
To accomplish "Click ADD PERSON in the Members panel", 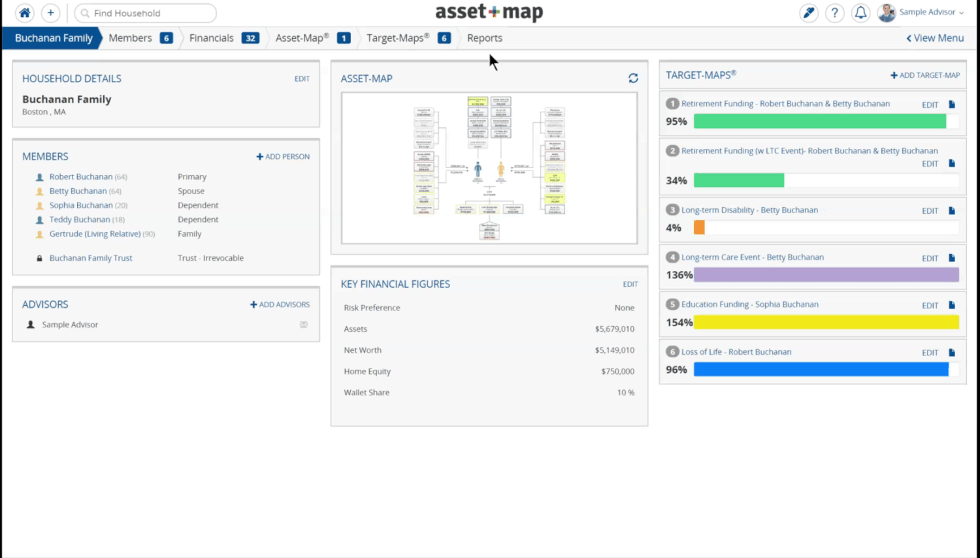I will click(x=282, y=156).
